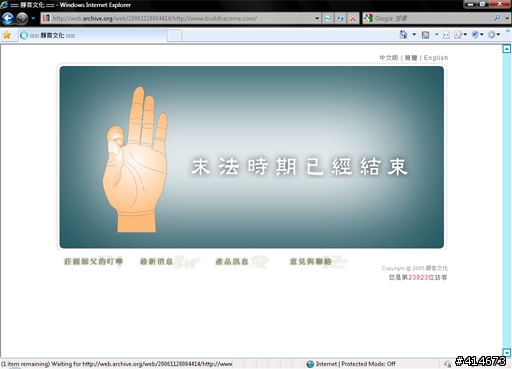Click the Internet zone globe icon

(310, 364)
